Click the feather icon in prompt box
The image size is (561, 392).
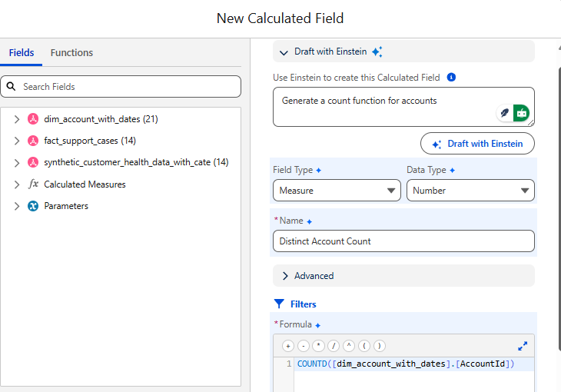505,113
